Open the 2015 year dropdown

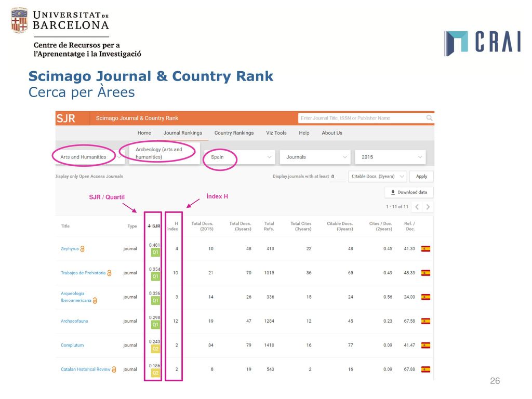coord(390,157)
